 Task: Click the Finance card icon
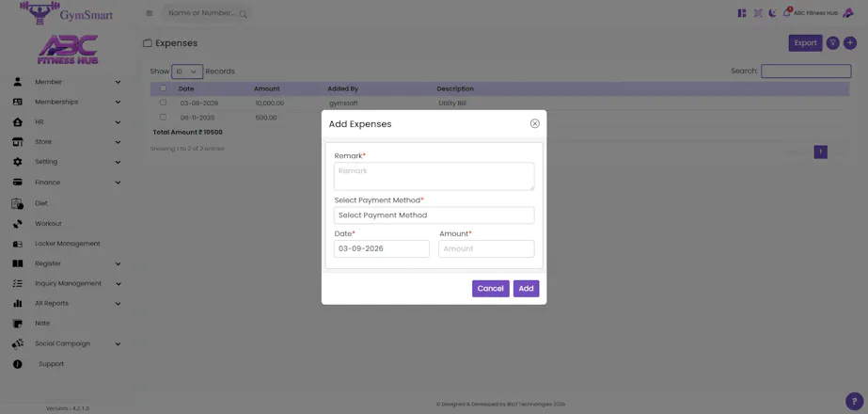pyautogui.click(x=17, y=182)
